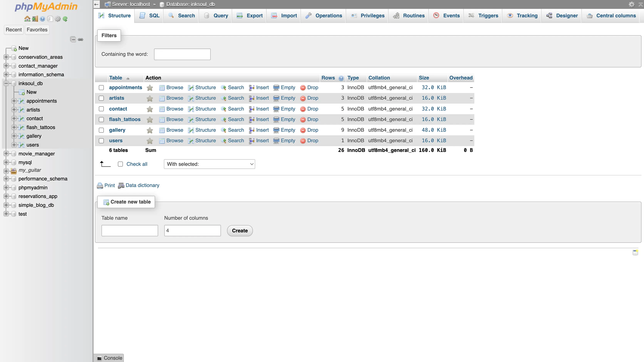This screenshot has width=644, height=362.
Task: Open the Triggers tab
Action: click(483, 15)
